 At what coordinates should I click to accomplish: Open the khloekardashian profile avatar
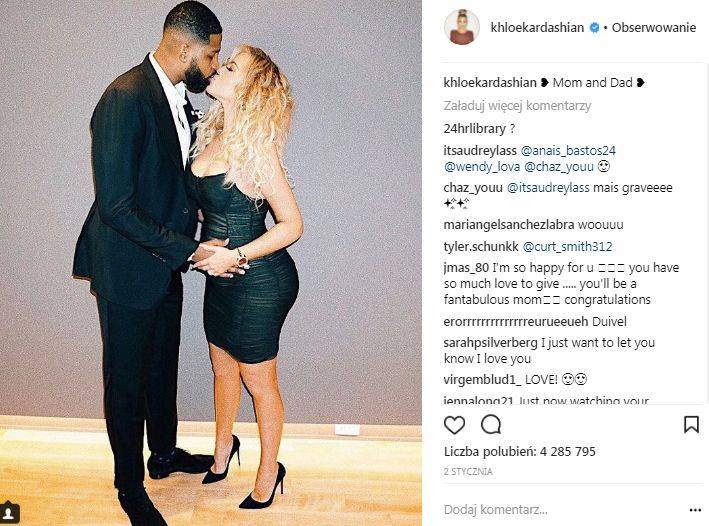pyautogui.click(x=462, y=28)
